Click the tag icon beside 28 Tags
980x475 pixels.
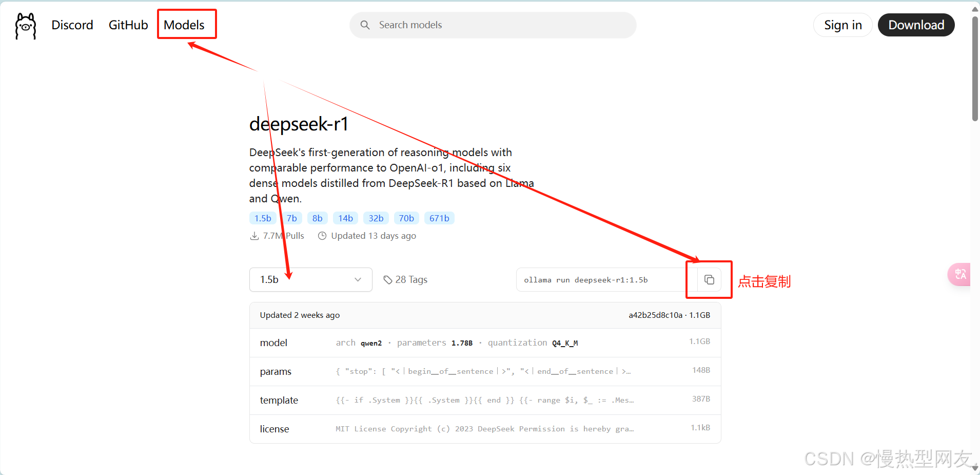(x=388, y=280)
